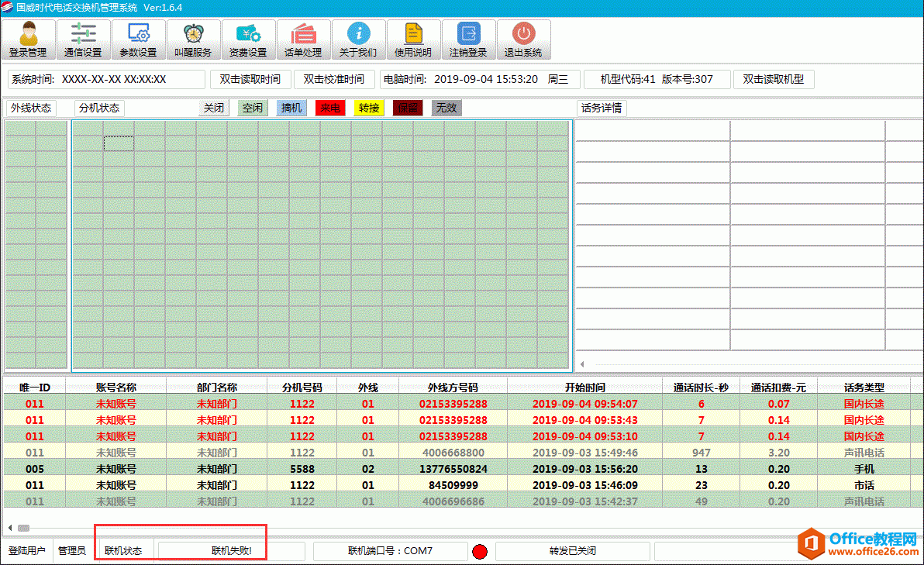This screenshot has height=565, width=924.
Task: Switch to 外线状态 tab
Action: 31,108
